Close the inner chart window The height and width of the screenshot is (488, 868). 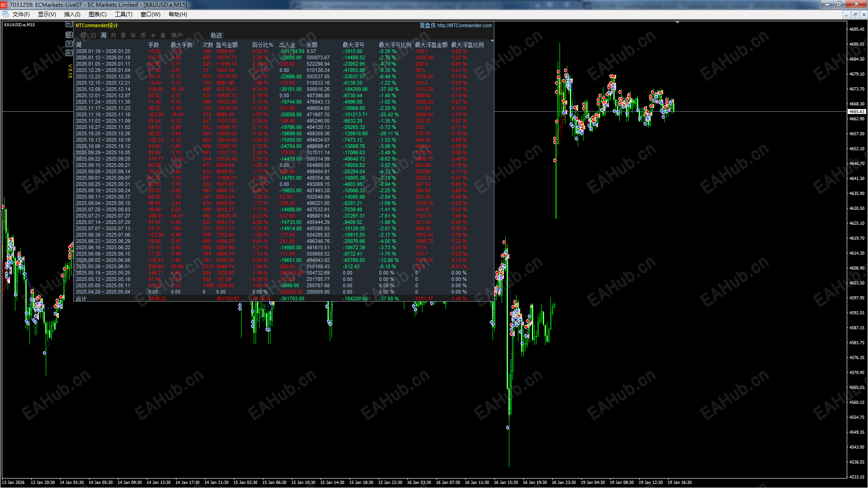[x=864, y=14]
